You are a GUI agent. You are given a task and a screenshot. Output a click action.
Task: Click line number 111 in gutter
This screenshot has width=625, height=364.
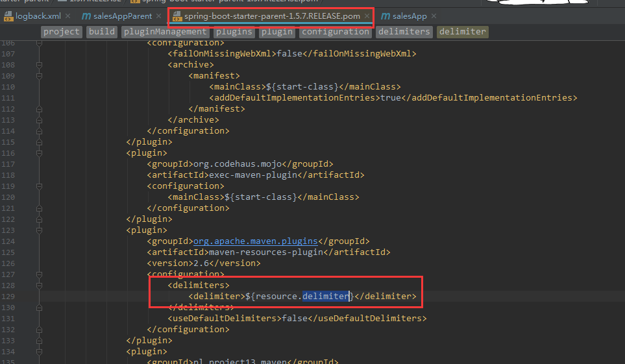[8, 98]
